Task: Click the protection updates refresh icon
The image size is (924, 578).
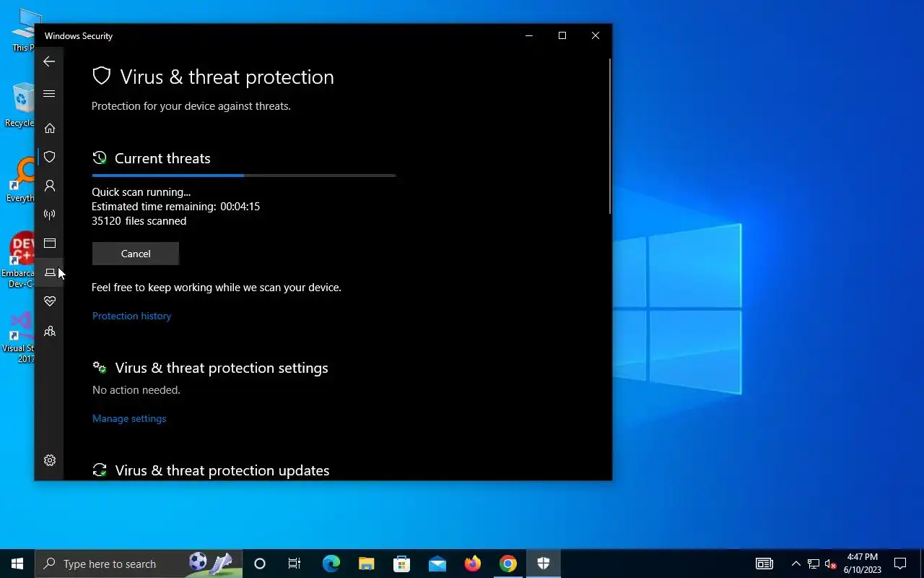Action: (100, 470)
